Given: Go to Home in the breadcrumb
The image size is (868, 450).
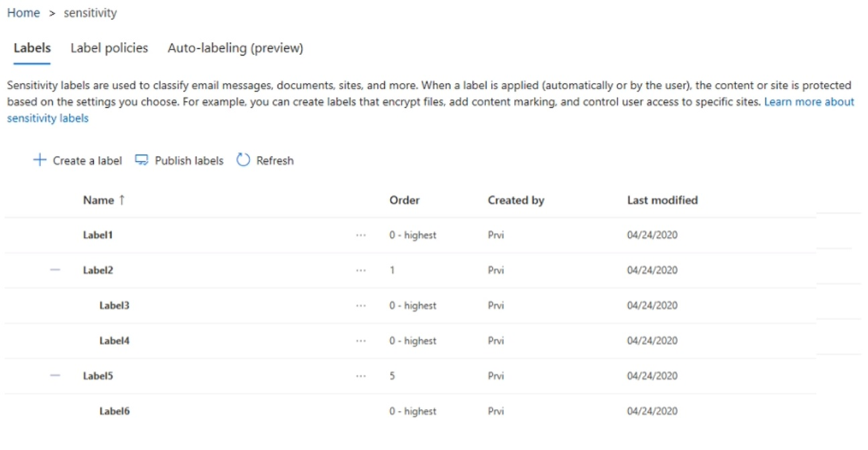Looking at the screenshot, I should 23,13.
